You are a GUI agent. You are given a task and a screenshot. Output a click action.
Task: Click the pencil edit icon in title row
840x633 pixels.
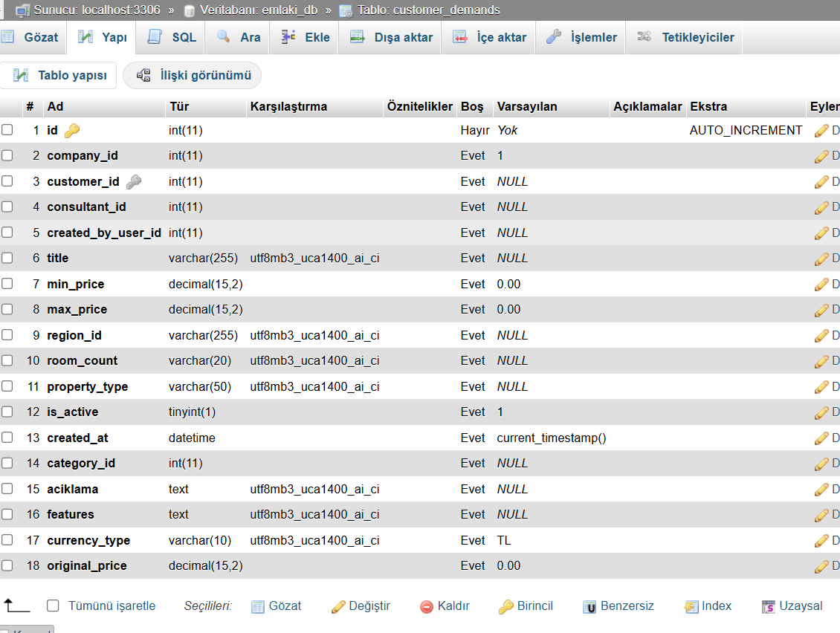point(821,259)
